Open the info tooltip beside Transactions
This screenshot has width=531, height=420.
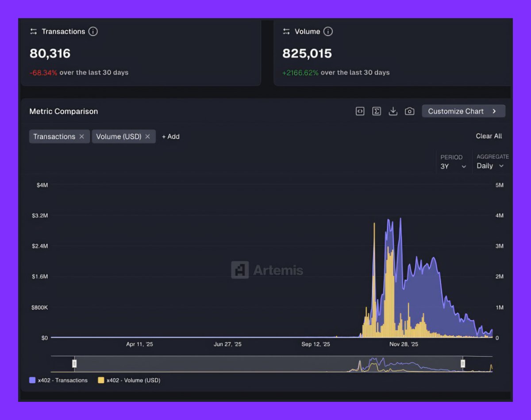click(x=93, y=31)
